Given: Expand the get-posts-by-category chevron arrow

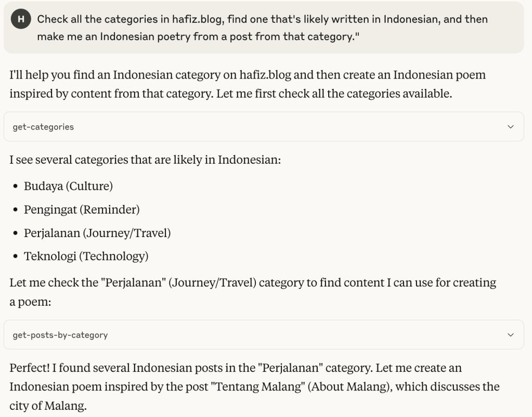Looking at the screenshot, I should pos(510,335).
